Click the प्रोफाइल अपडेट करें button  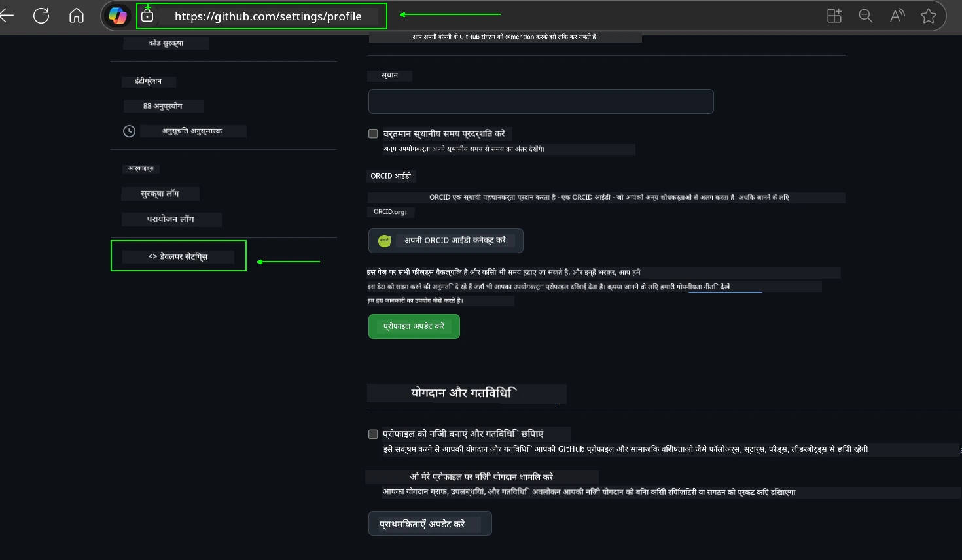click(414, 326)
